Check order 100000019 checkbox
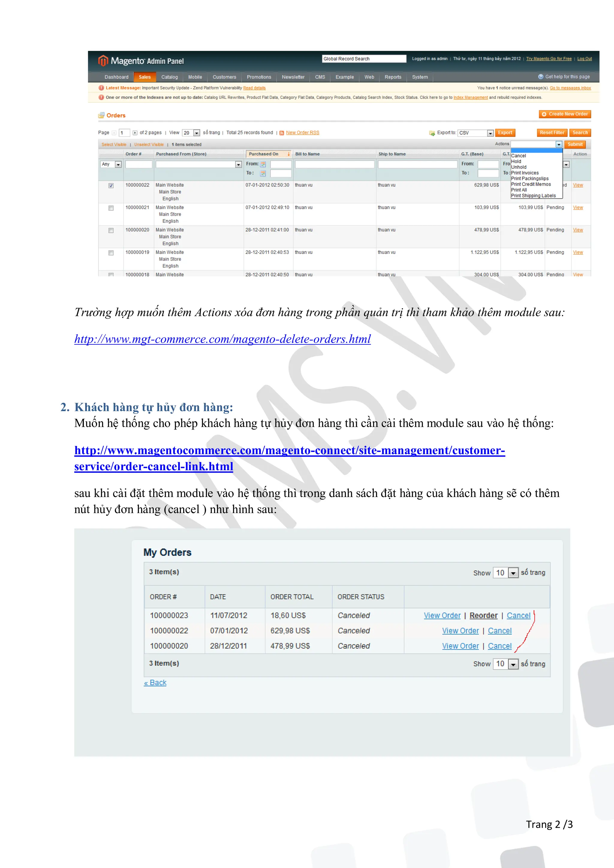This screenshot has height=868, width=614. coord(111,253)
